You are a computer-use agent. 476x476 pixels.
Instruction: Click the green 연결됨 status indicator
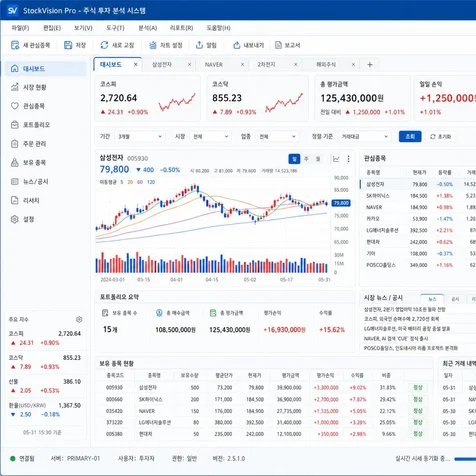[13, 459]
